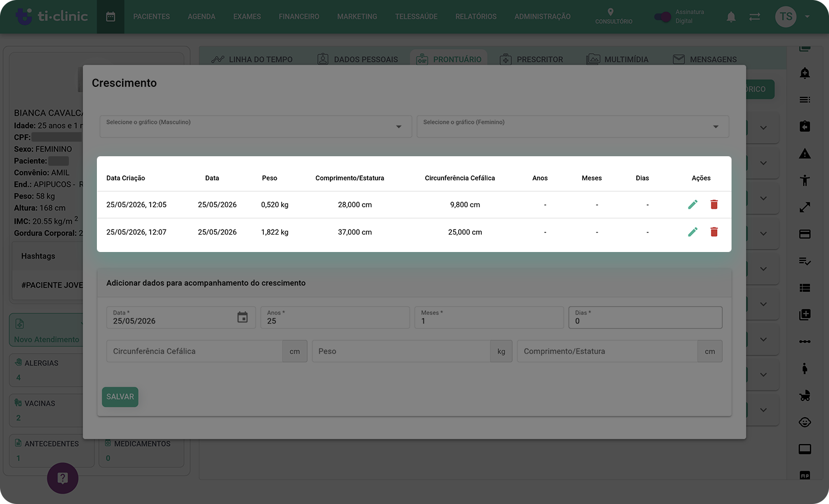
Task: Delete the growth entry created at 12:07
Action: pos(714,232)
